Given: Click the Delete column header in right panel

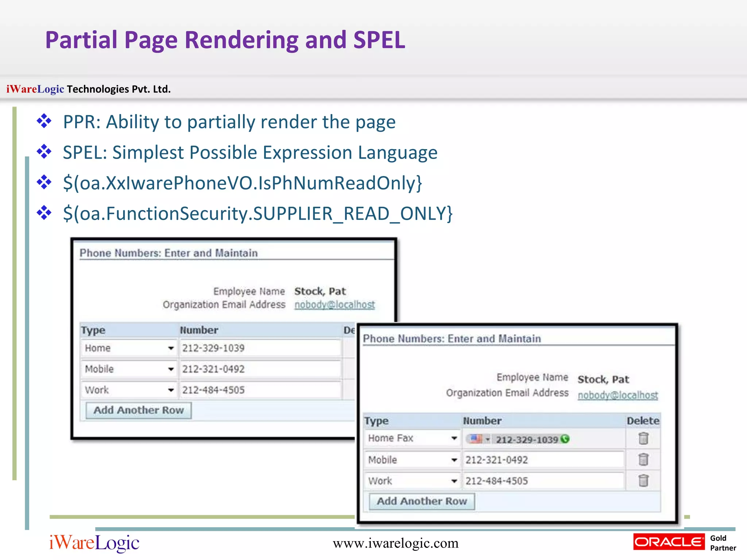Looking at the screenshot, I should tap(643, 421).
